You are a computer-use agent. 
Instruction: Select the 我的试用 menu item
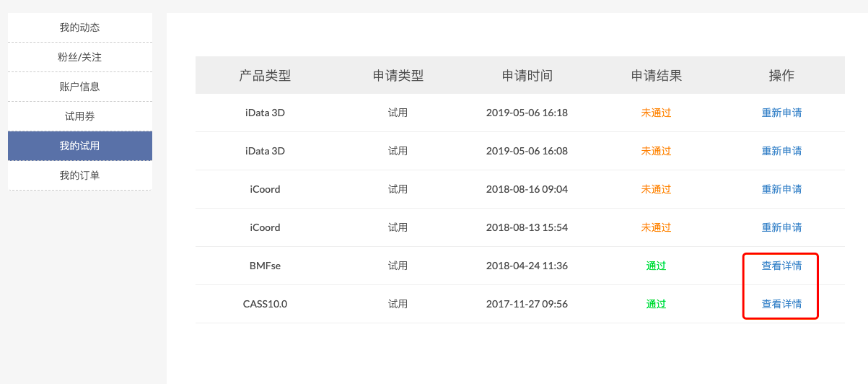pyautogui.click(x=79, y=146)
